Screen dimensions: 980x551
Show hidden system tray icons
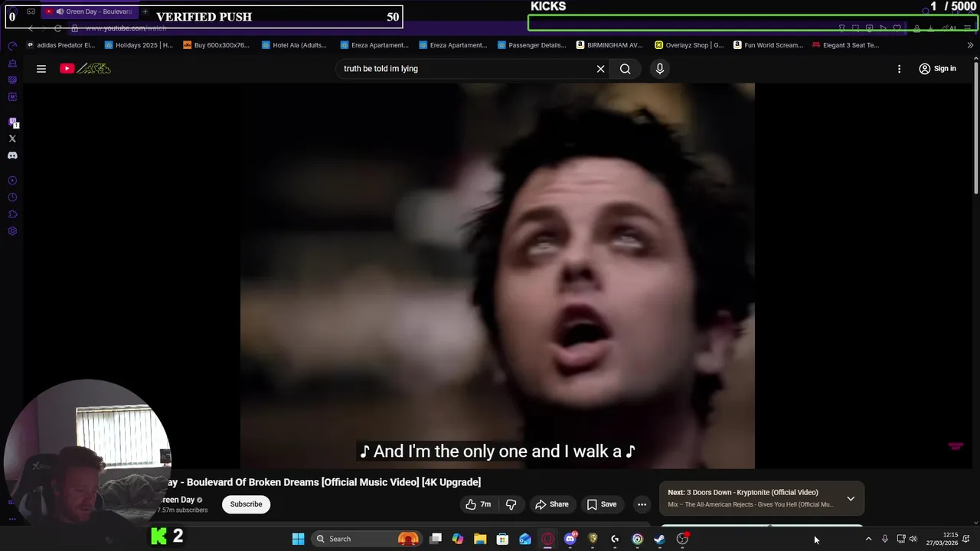tap(868, 539)
